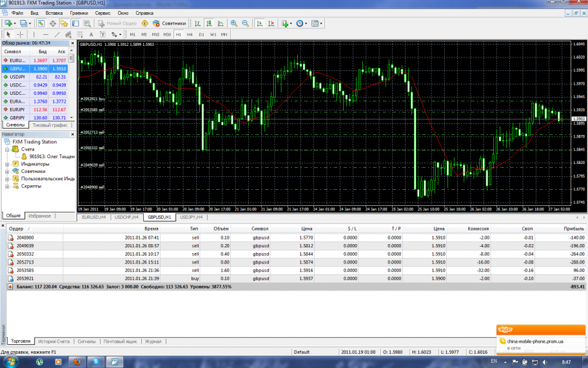The width and height of the screenshot is (588, 368).
Task: Switch Navigator to Избранное tab
Action: click(x=40, y=216)
